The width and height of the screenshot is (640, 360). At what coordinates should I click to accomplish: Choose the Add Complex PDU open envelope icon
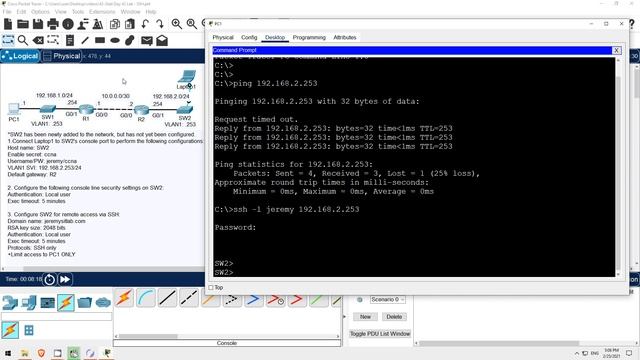point(162,40)
